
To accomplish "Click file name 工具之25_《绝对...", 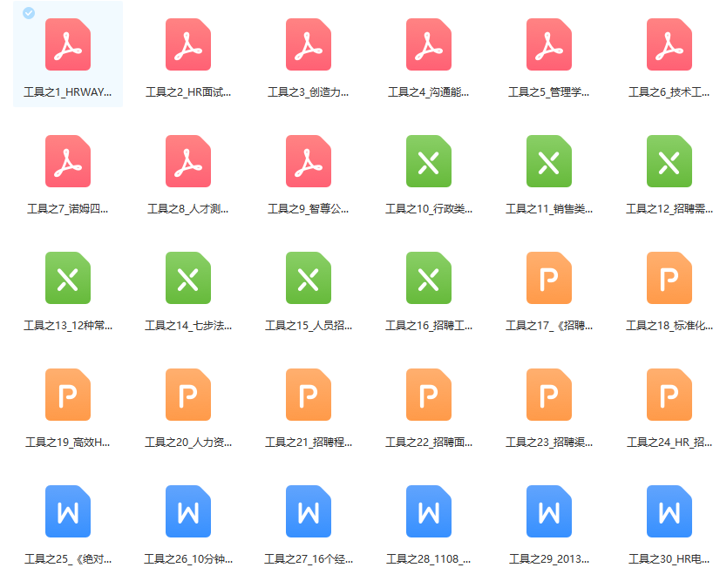I will click(68, 558).
